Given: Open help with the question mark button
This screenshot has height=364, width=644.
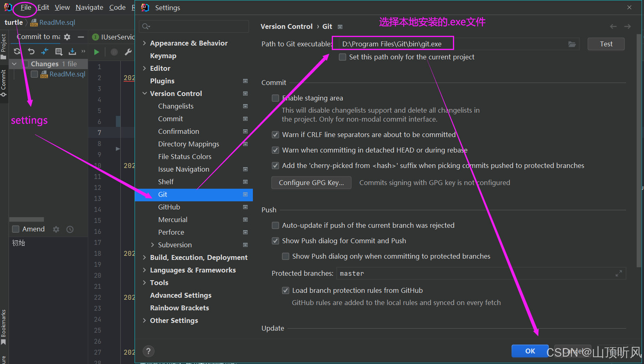Looking at the screenshot, I should (148, 351).
